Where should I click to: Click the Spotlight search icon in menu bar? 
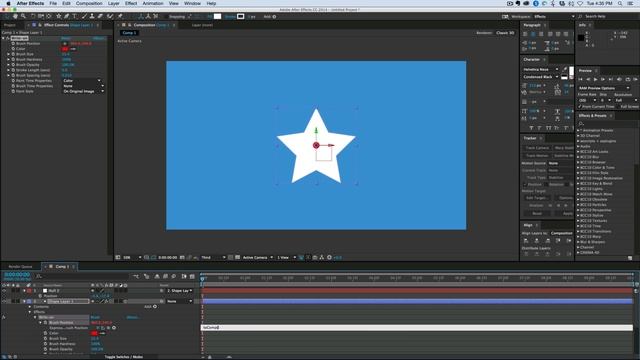620,3
